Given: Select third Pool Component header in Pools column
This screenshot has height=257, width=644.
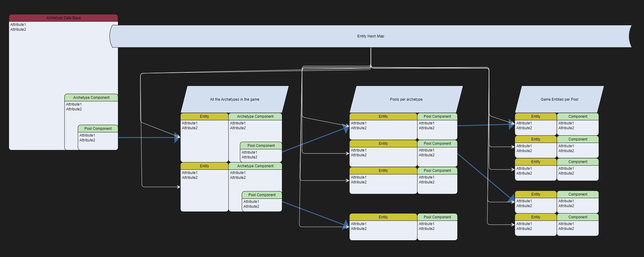Looking at the screenshot, I should 437,171.
